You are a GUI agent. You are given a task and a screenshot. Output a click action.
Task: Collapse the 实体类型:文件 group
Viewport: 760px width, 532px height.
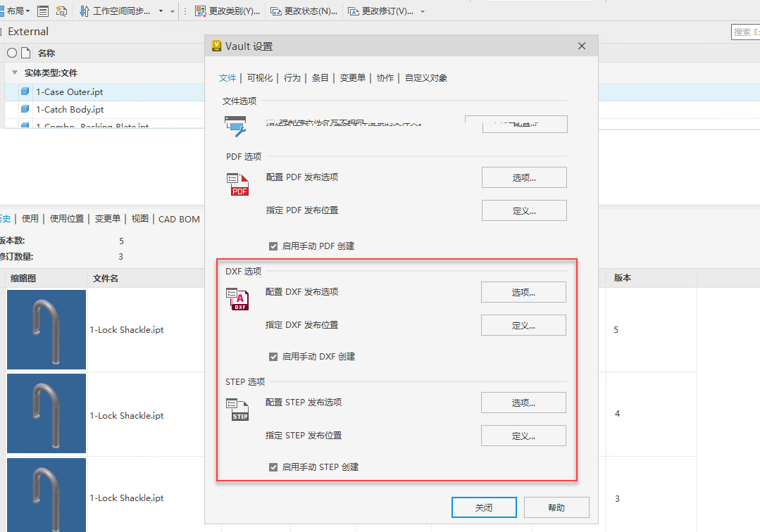(15, 72)
